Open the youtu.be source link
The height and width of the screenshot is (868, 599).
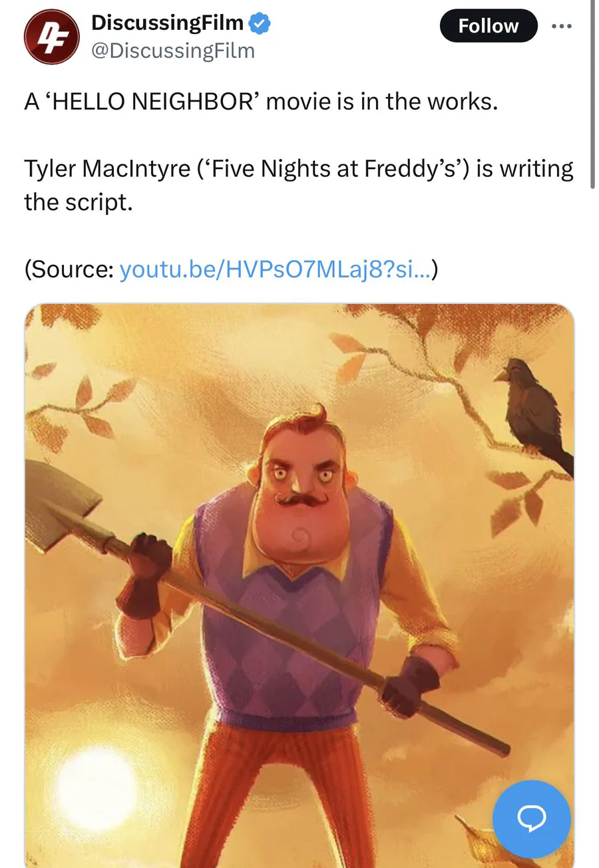275,269
